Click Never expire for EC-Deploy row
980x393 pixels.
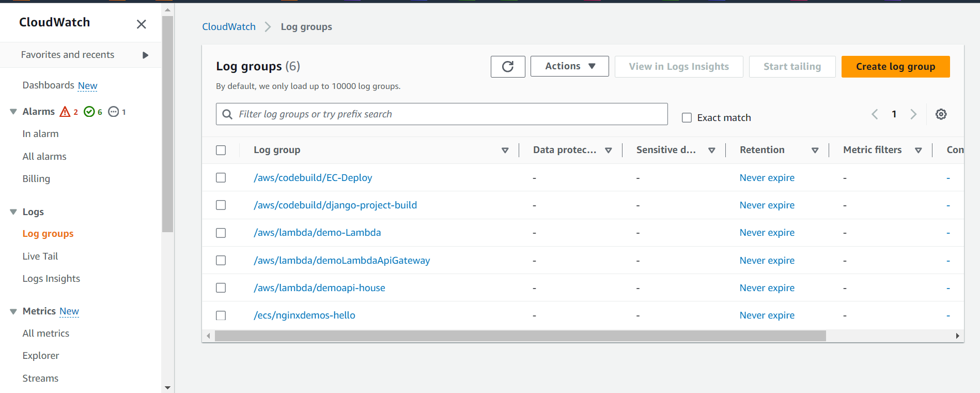767,178
